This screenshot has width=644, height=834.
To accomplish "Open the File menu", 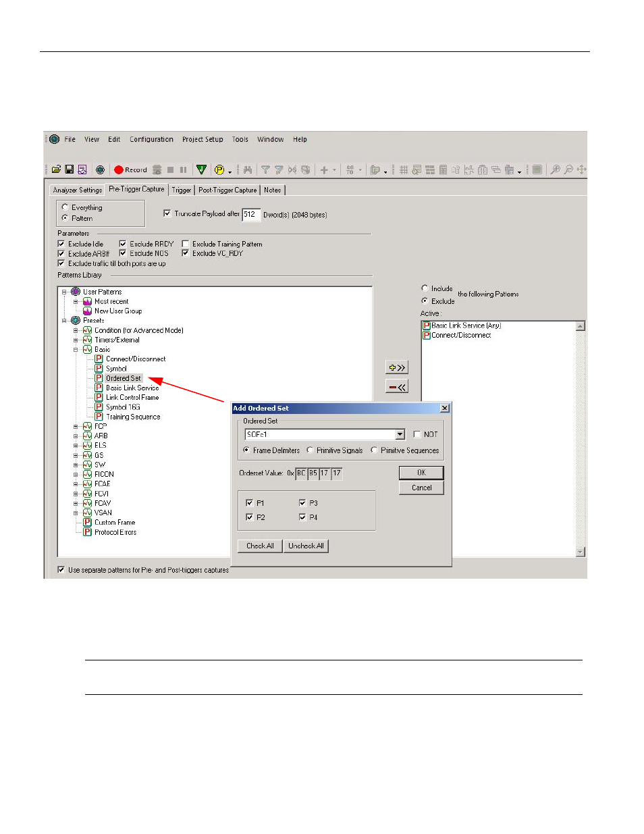I will 70,139.
